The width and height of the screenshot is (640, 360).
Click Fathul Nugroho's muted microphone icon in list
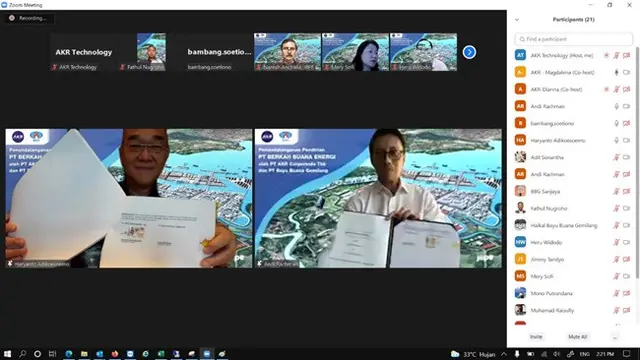tap(616, 208)
